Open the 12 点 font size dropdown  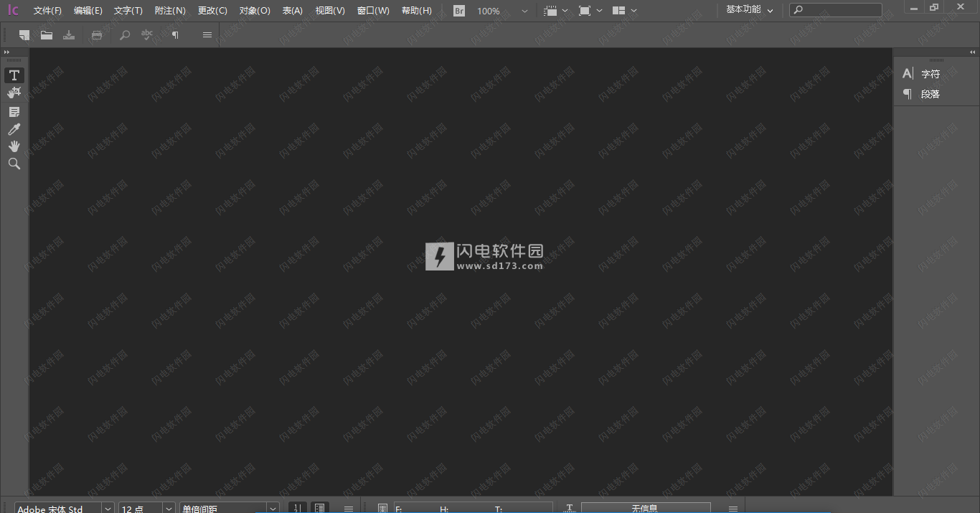[169, 508]
